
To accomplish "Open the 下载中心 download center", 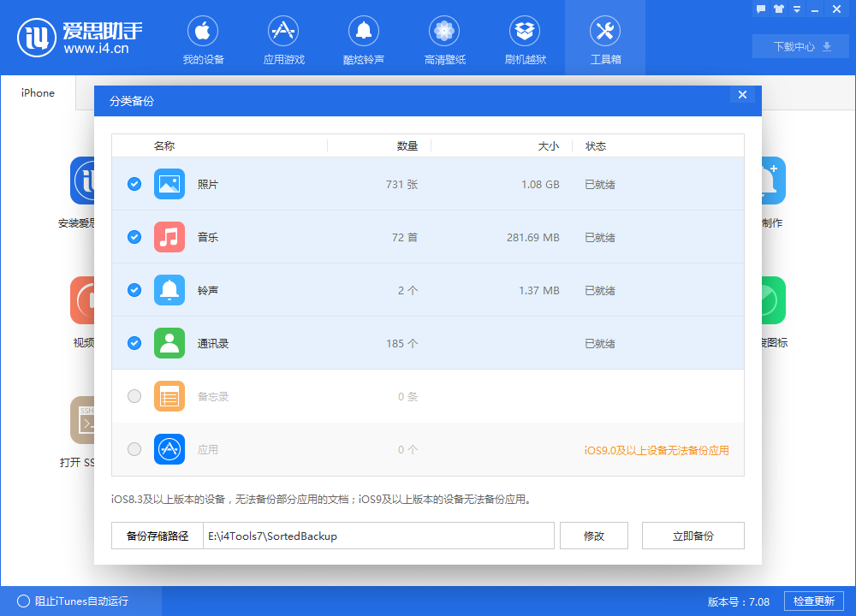I will click(800, 46).
